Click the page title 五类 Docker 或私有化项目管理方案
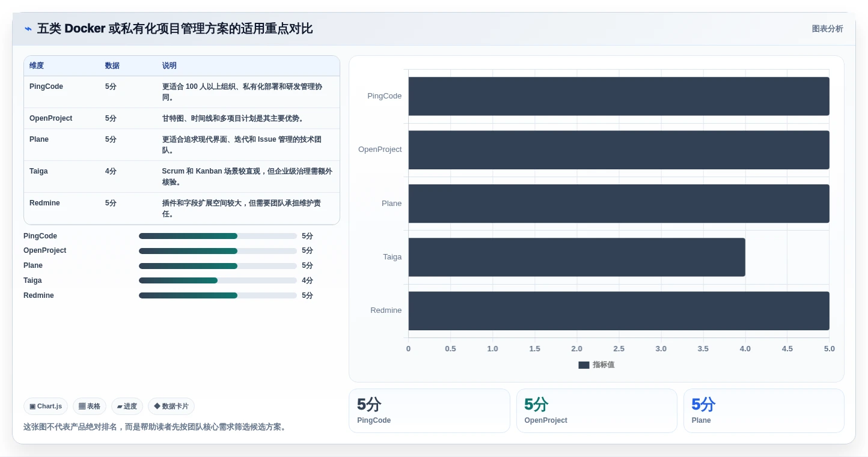Screen dimensions: 868x457 pos(175,29)
